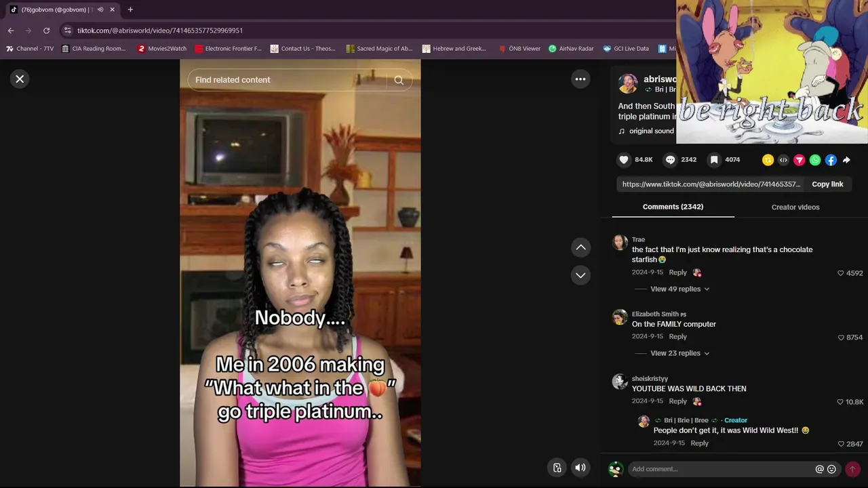Open a new browser tab
This screenshot has width=868, height=488.
[x=130, y=9]
